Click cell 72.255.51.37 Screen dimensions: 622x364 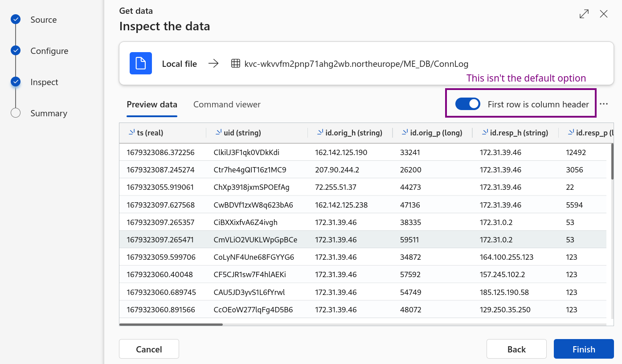pyautogui.click(x=336, y=187)
